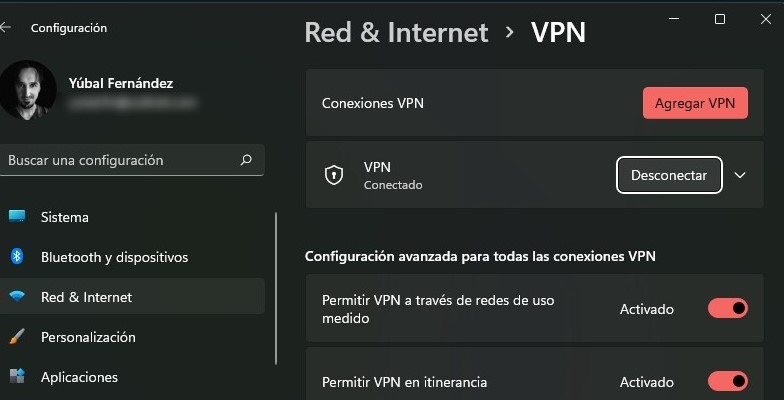Focus the Buscar una configuración field
Image resolution: width=784 pixels, height=400 pixels.
pos(132,160)
